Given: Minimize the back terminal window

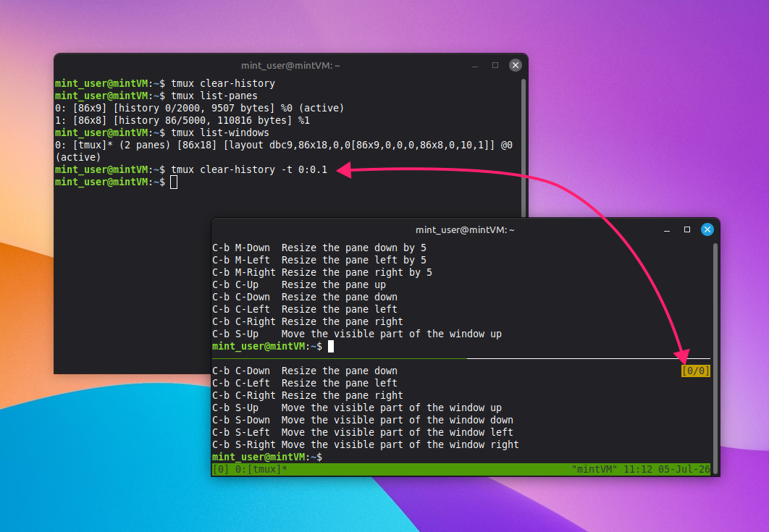Looking at the screenshot, I should point(475,66).
